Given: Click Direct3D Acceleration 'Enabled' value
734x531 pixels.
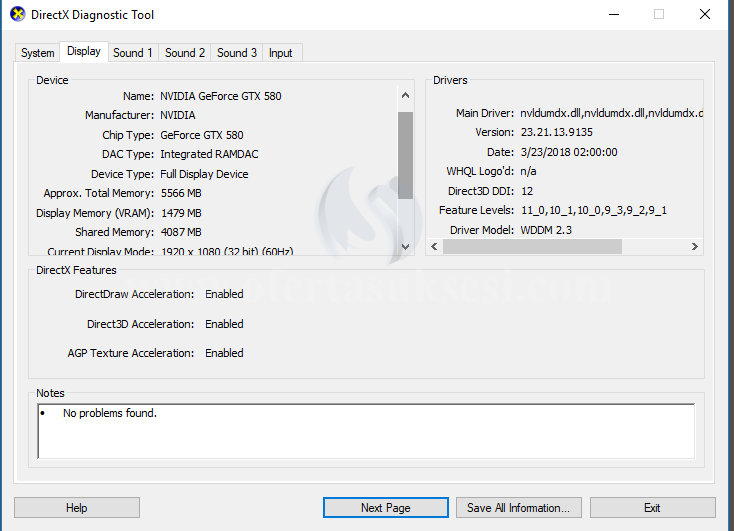Looking at the screenshot, I should (224, 324).
